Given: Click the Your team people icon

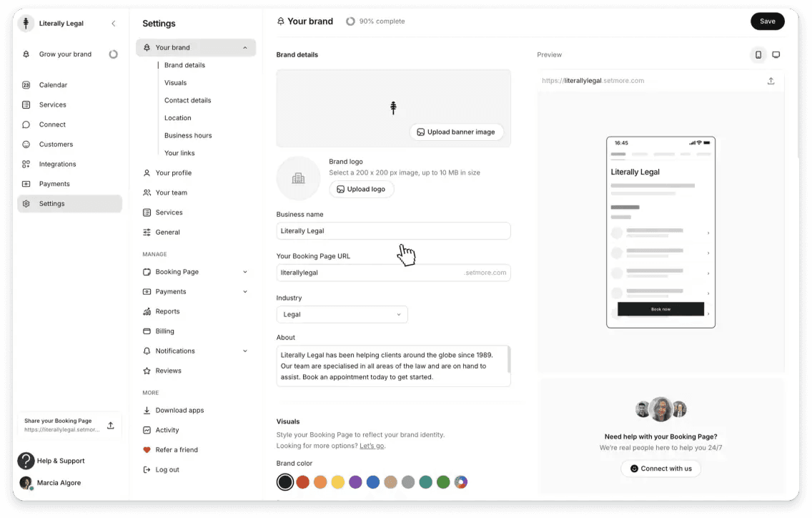Looking at the screenshot, I should point(147,193).
